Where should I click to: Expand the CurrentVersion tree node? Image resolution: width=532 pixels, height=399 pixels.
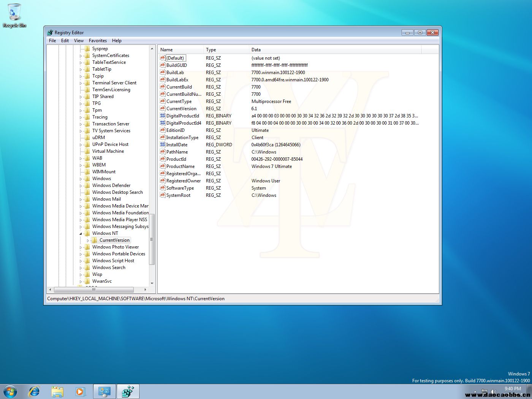tap(88, 241)
